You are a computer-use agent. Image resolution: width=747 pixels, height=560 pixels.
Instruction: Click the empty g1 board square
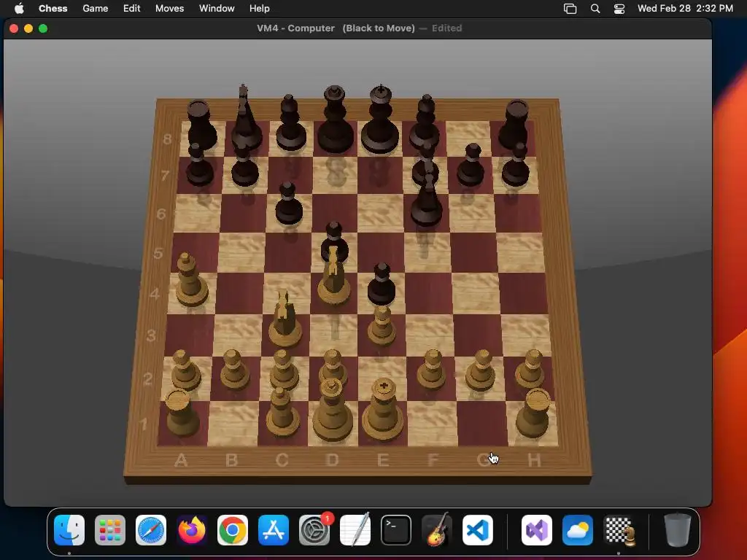[482, 423]
